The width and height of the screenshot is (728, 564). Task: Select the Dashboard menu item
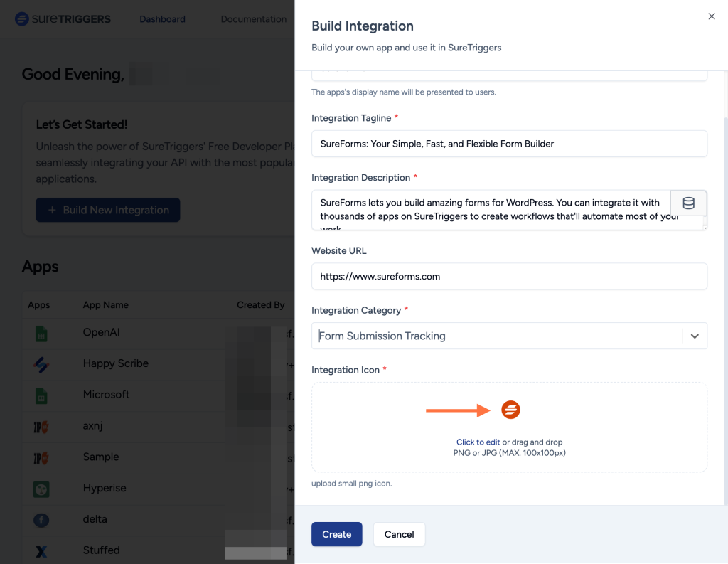point(162,19)
